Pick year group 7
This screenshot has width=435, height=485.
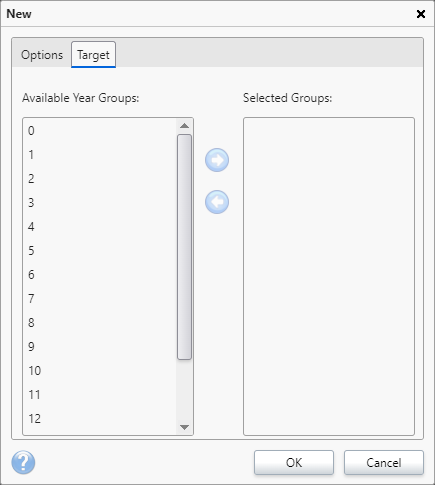pos(99,299)
